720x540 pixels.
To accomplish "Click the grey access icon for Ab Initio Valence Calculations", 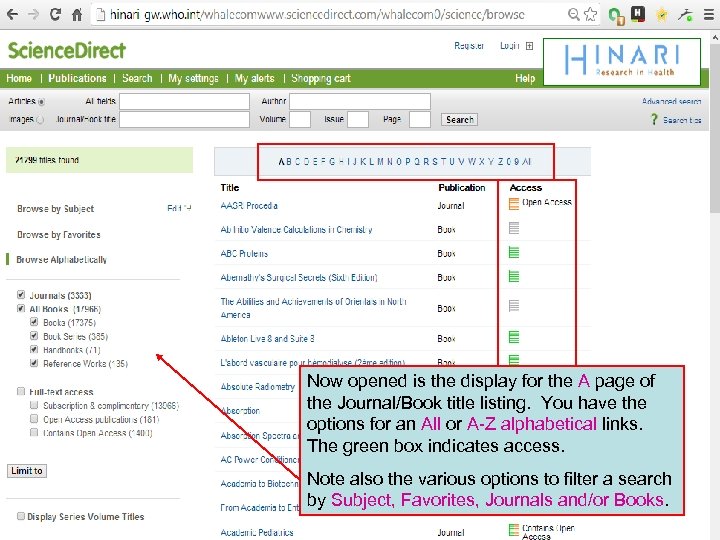I will coord(514,228).
